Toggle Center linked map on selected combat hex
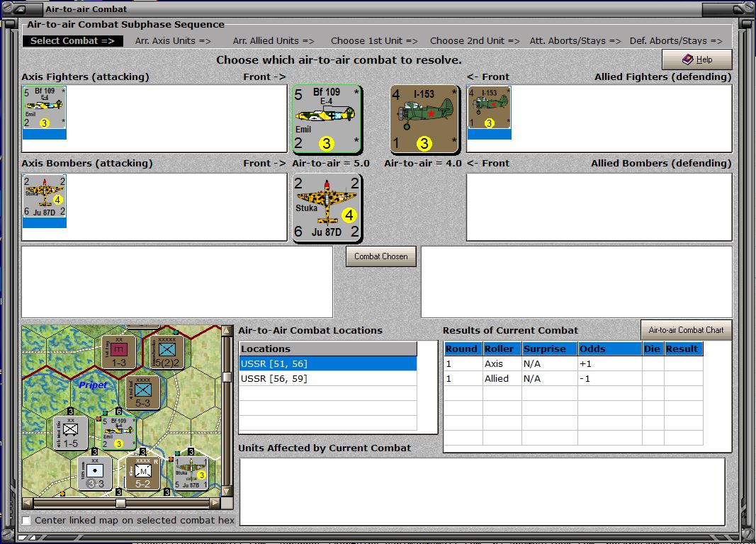The width and height of the screenshot is (756, 544). click(26, 521)
